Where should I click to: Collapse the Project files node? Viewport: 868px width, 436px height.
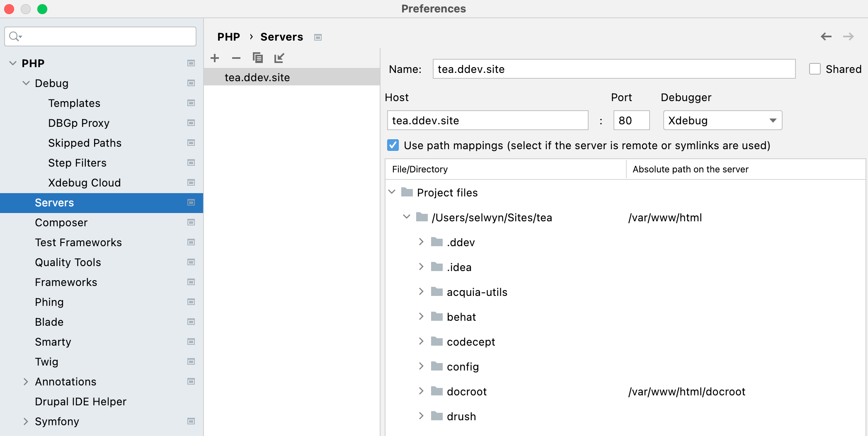click(392, 192)
